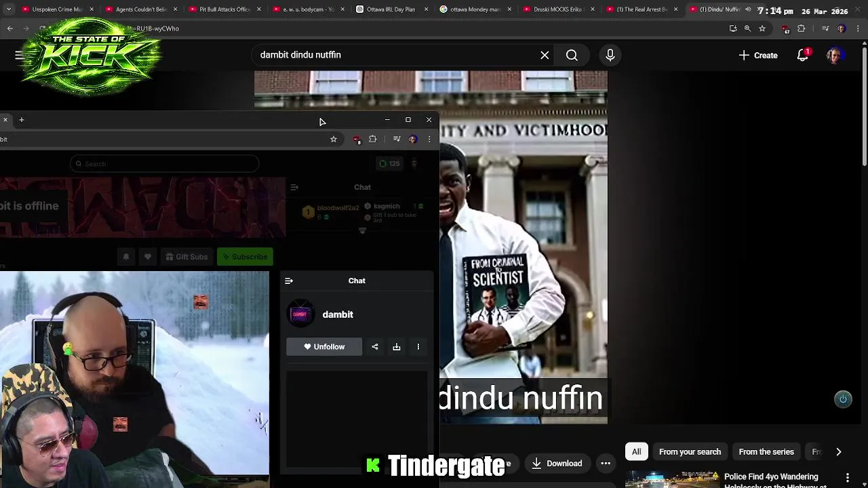This screenshot has width=868, height=488.
Task: Open the YouTube account avatar menu
Action: (x=834, y=55)
